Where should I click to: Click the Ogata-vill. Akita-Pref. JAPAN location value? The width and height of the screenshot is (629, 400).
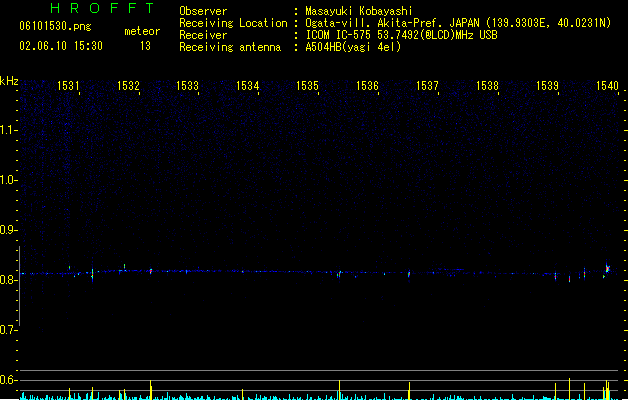coord(458,23)
